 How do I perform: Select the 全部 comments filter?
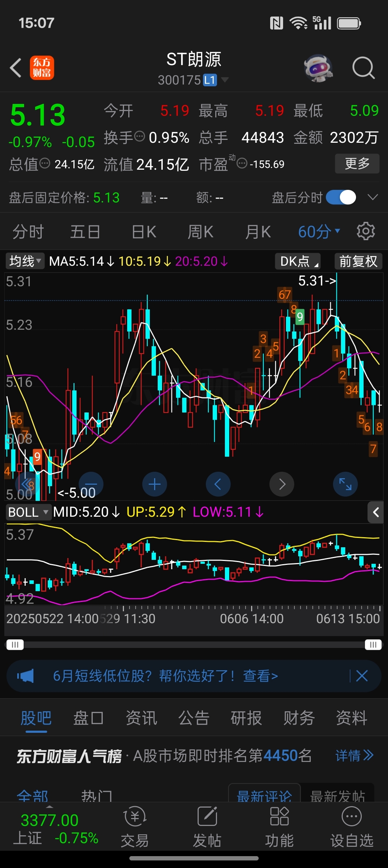[x=32, y=796]
